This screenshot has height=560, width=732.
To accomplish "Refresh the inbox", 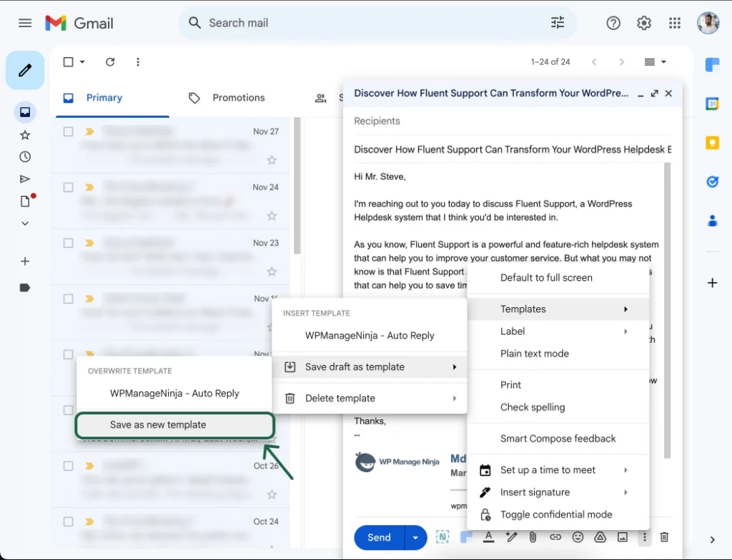I will (x=110, y=62).
